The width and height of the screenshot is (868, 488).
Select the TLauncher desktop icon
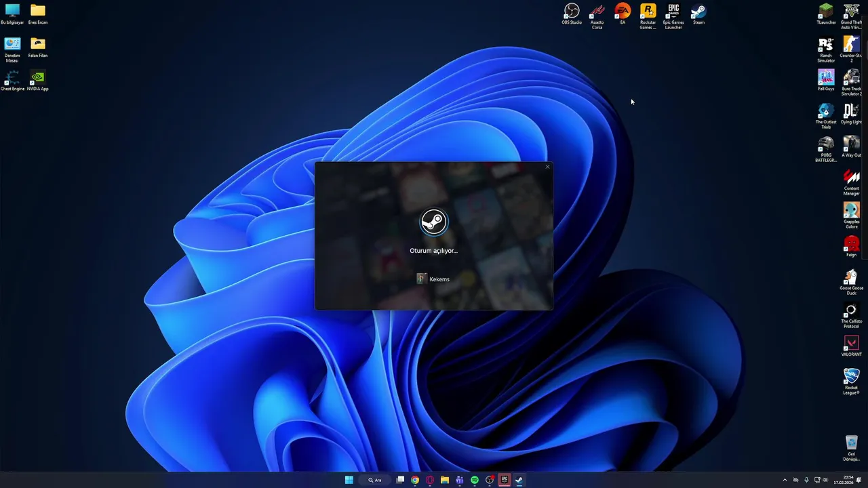(x=826, y=14)
